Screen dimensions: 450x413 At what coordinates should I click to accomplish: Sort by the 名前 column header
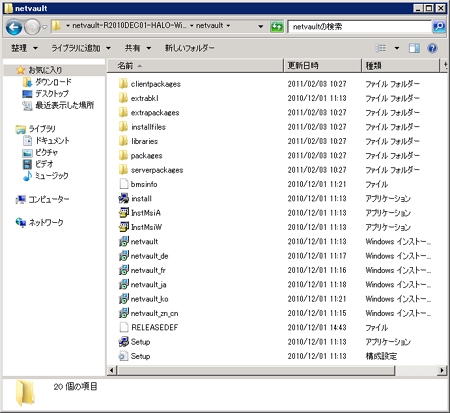pyautogui.click(x=195, y=66)
